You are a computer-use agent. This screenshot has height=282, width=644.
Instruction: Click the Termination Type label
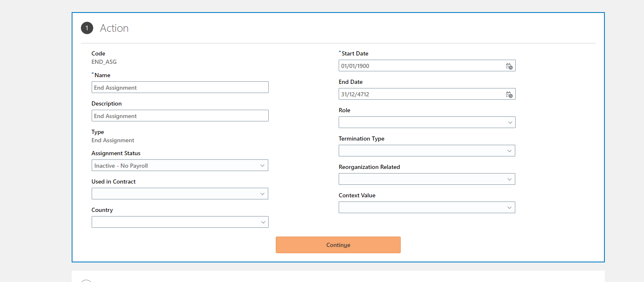point(362,138)
